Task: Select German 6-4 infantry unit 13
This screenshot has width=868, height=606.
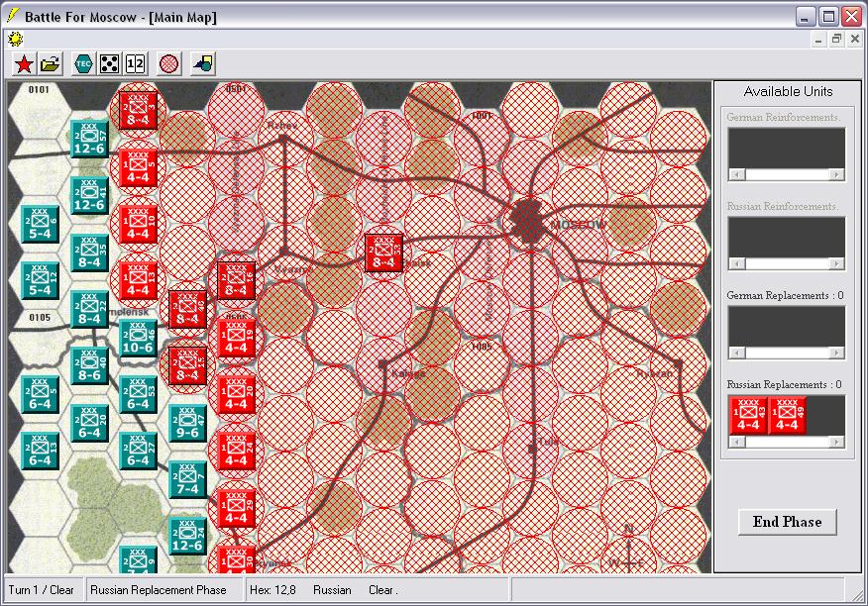Action: click(x=40, y=452)
